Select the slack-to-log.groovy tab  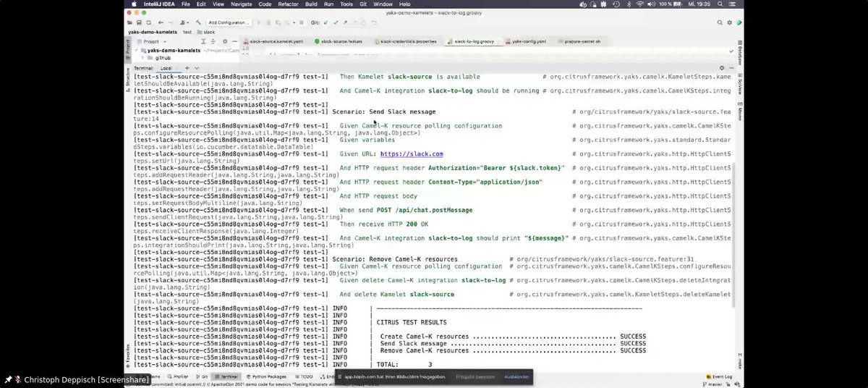473,41
